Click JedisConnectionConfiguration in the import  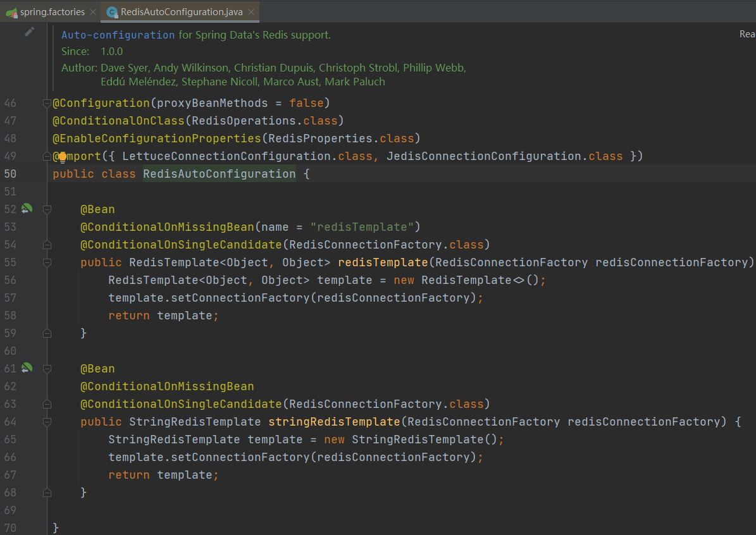point(483,156)
